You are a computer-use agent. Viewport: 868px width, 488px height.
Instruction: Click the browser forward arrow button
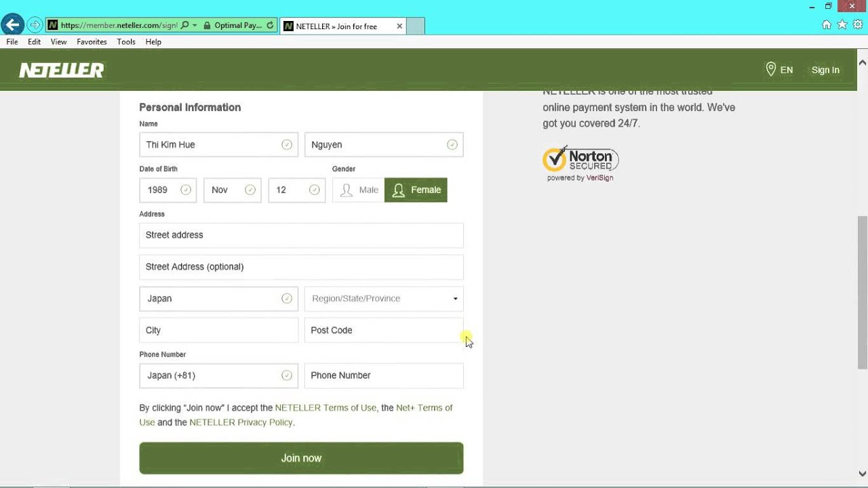coord(35,26)
